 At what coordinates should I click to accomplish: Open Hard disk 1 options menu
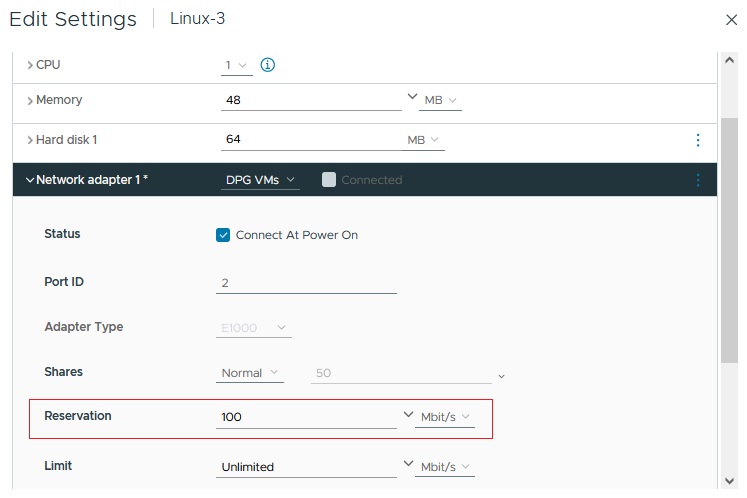(698, 140)
